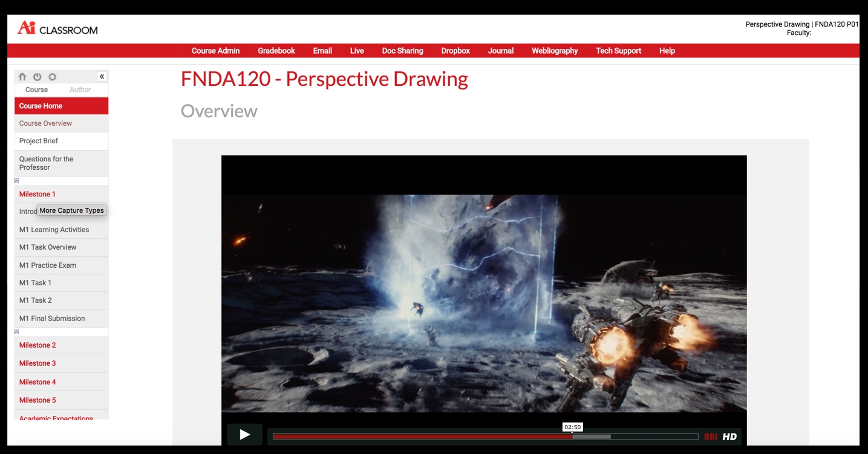The height and width of the screenshot is (454, 868).
Task: Open the Webliography menu item
Action: (555, 51)
